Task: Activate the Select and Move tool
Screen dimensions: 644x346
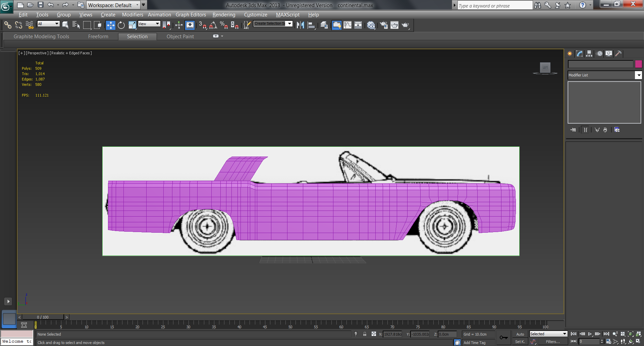Action: pos(110,25)
